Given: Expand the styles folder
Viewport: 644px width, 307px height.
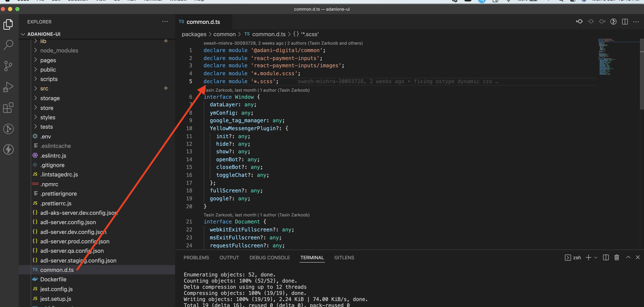Looking at the screenshot, I should point(48,117).
